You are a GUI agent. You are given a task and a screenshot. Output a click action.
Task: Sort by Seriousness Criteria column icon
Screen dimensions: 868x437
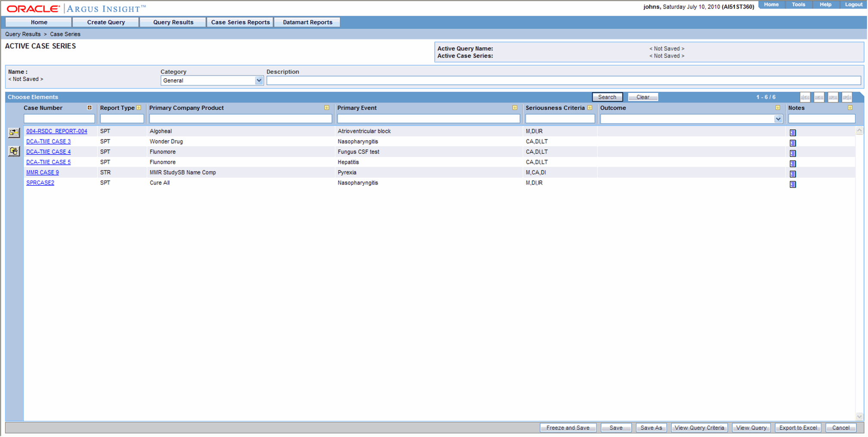[x=590, y=108]
